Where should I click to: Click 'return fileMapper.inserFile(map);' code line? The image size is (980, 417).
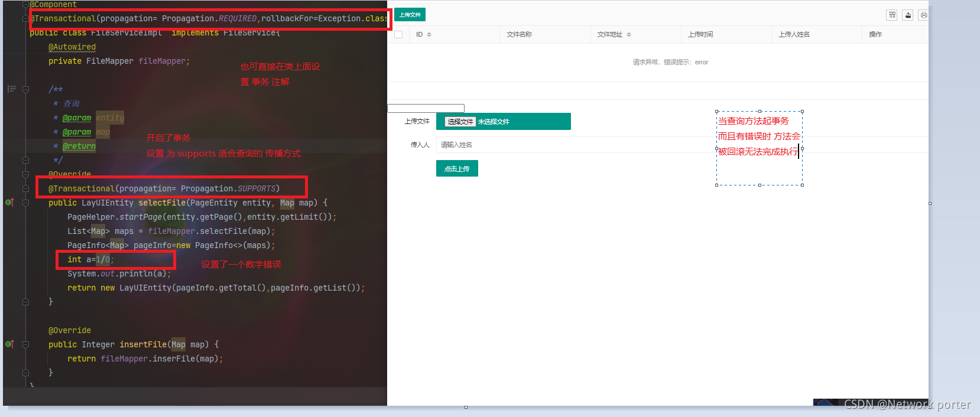point(145,359)
